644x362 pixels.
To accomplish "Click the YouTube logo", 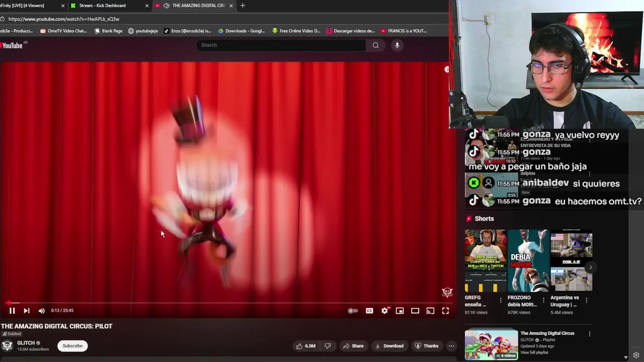I will pos(12,45).
